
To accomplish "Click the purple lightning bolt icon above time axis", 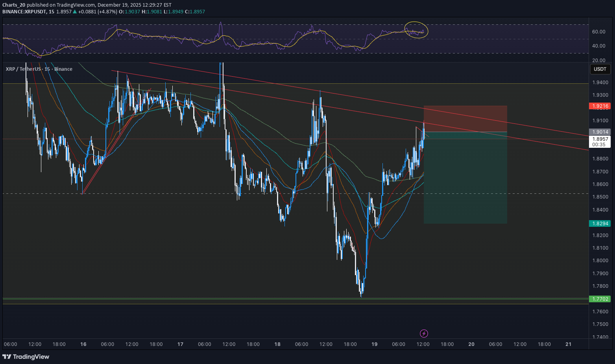I will tap(424, 334).
